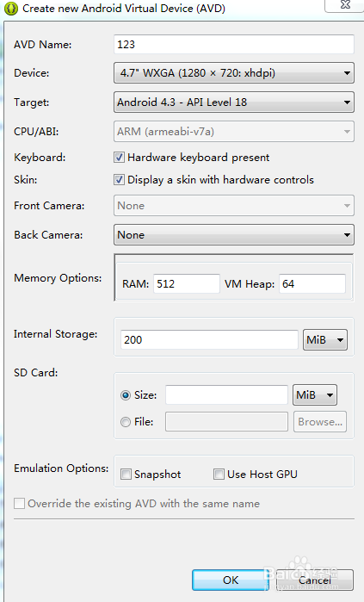Click the AVD Name text field
Viewport: 364px width, 602px height.
click(x=233, y=45)
